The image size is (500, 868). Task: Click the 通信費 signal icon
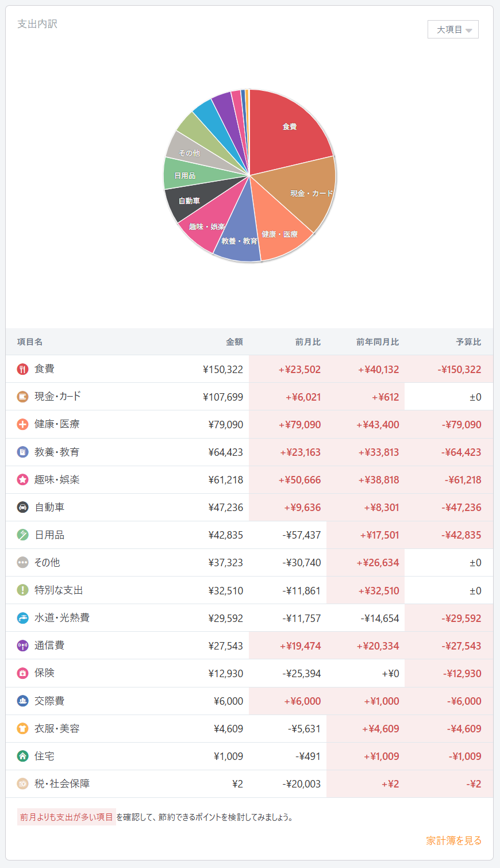click(23, 646)
